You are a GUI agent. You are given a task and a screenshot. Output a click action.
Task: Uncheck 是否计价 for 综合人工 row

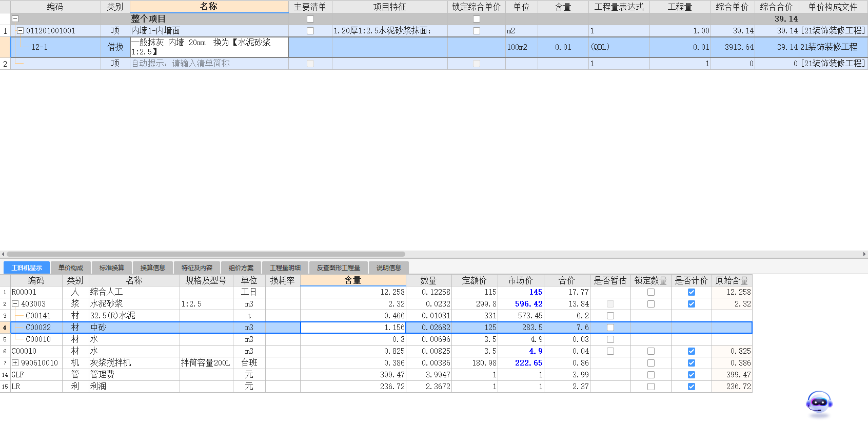tap(692, 292)
